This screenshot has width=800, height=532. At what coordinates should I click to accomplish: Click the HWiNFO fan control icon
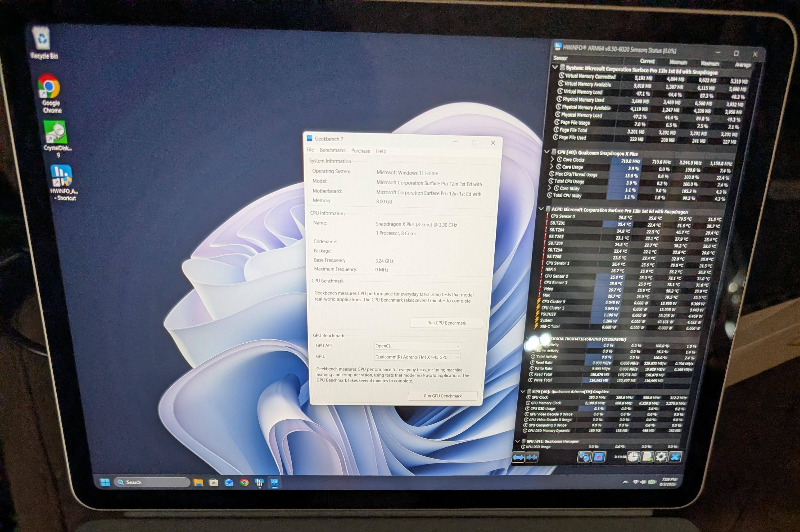(x=598, y=457)
